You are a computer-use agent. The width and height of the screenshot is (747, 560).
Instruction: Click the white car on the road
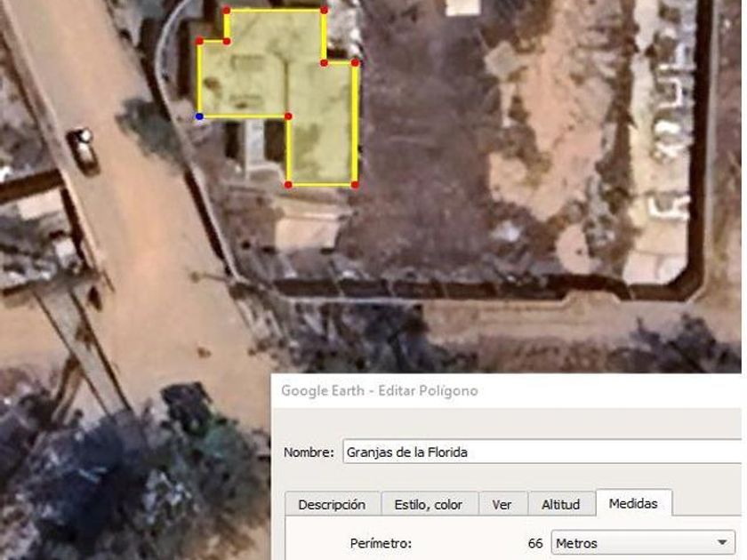click(84, 148)
